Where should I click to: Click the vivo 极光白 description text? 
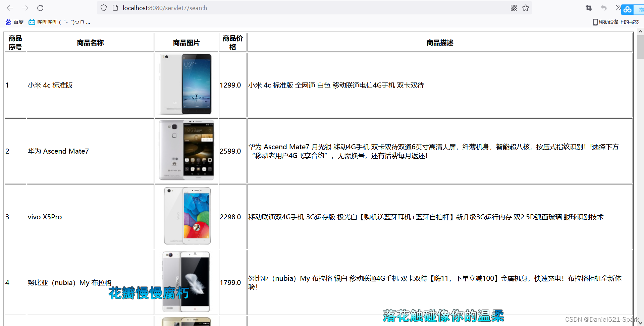426,217
